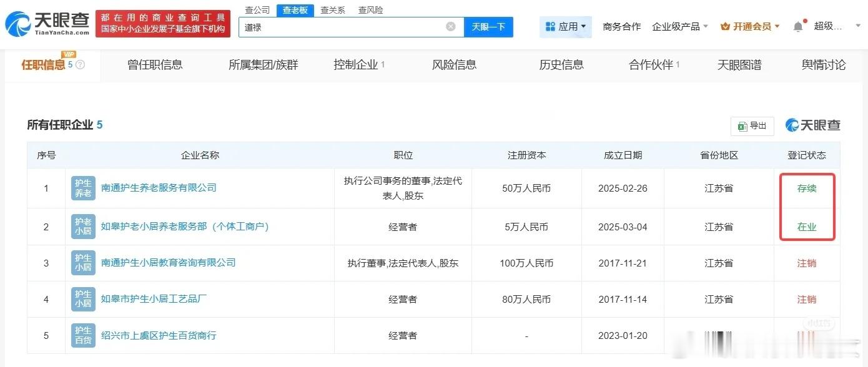Click the 省份地区 column header
Viewport: 868px width, 367px height.
[x=719, y=155]
